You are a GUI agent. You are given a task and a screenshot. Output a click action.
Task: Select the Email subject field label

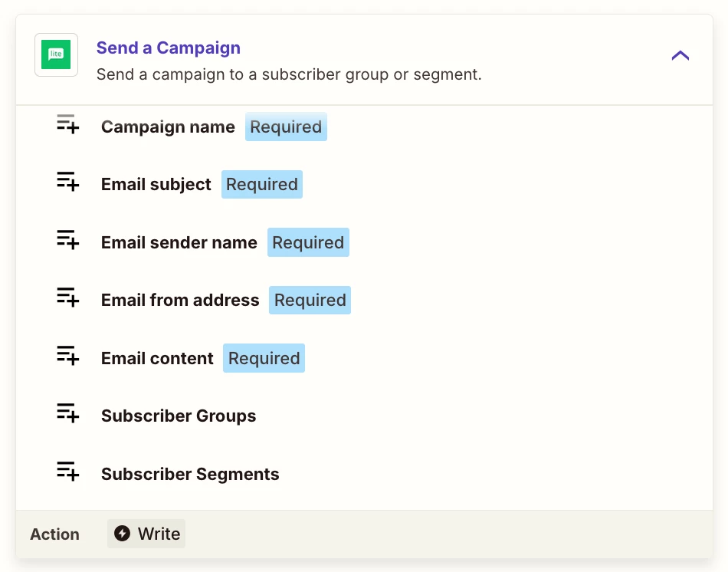pos(156,185)
